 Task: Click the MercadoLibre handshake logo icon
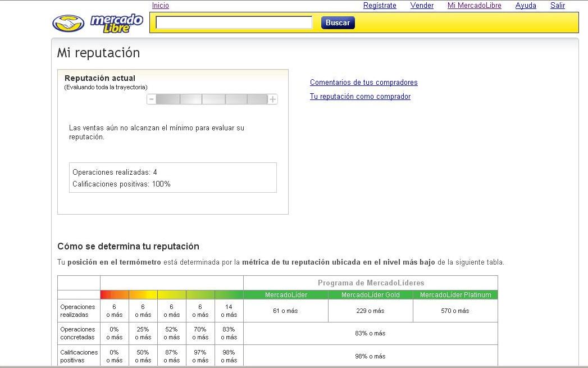[x=69, y=24]
